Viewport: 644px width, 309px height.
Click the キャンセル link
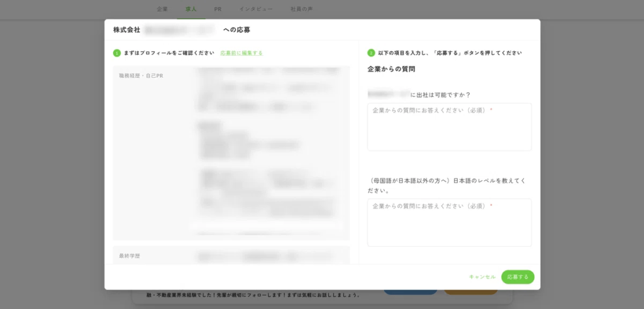482,277
